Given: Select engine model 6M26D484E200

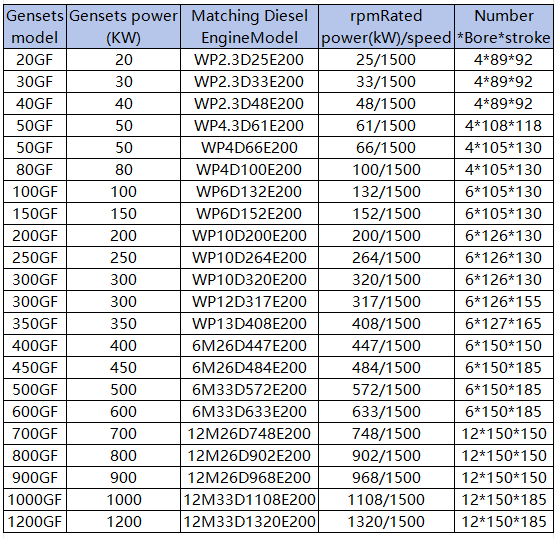Looking at the screenshot, I should point(249,368).
